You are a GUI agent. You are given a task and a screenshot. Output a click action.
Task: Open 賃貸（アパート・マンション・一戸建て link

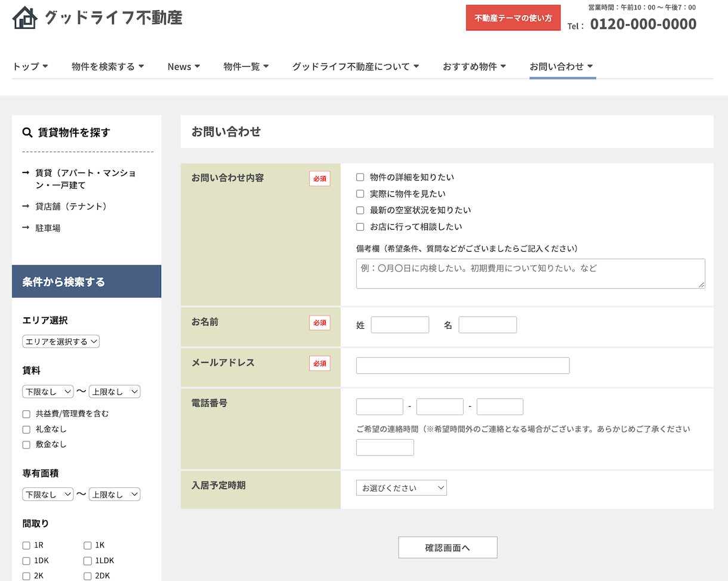[85, 179]
